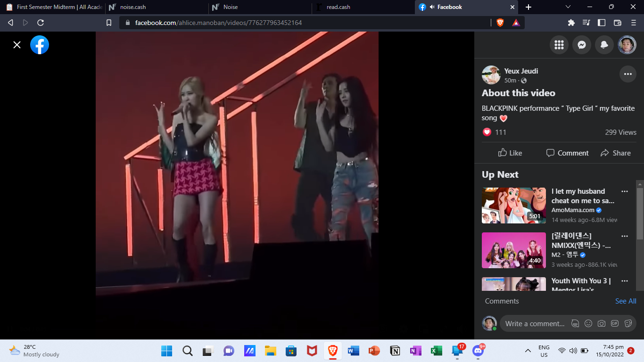The width and height of the screenshot is (644, 362).
Task: Open Notion from taskbar
Action: pyautogui.click(x=395, y=351)
